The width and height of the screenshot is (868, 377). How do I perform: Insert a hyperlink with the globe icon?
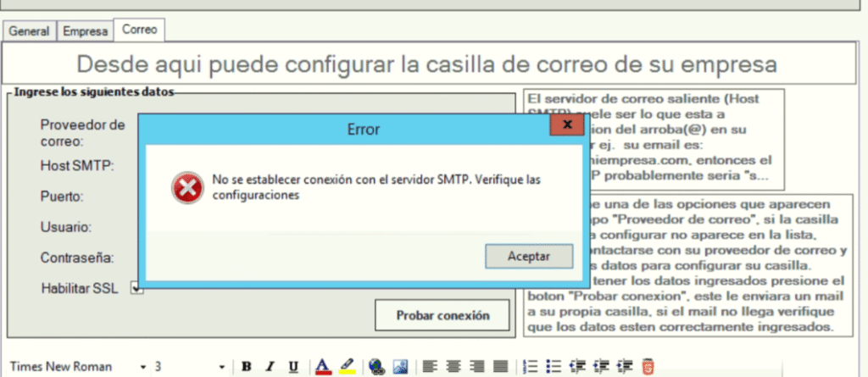(376, 366)
